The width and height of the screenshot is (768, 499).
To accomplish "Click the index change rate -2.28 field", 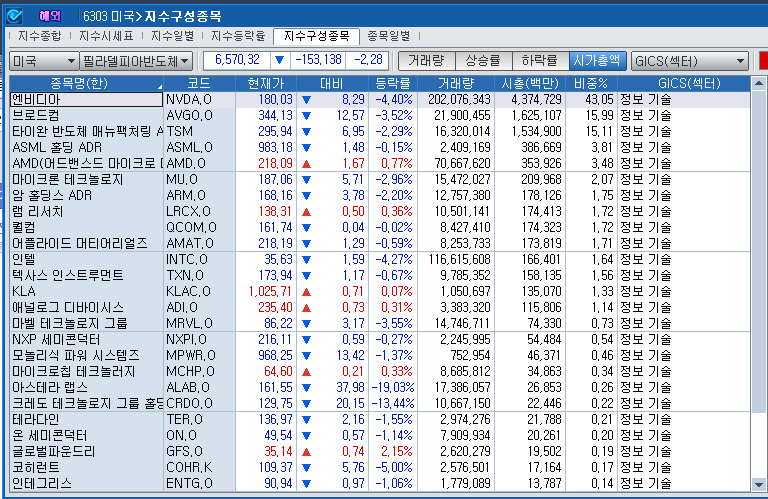I will point(368,60).
